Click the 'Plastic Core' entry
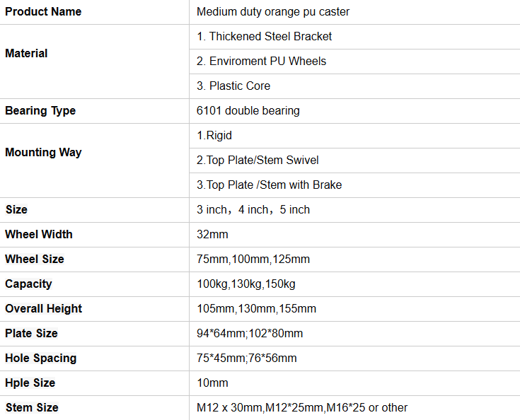Image resolution: width=520 pixels, height=420 pixels. [233, 86]
